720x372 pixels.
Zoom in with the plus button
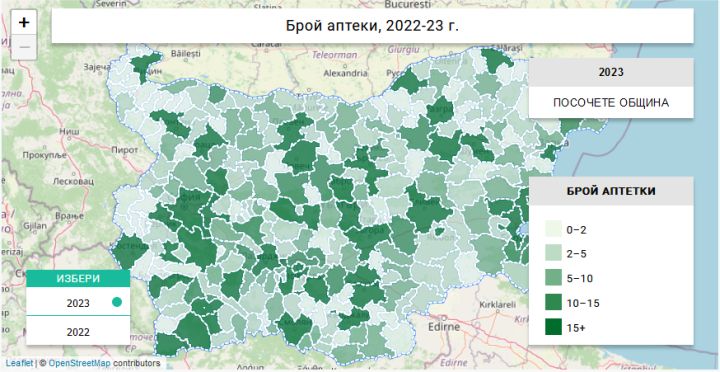24,22
